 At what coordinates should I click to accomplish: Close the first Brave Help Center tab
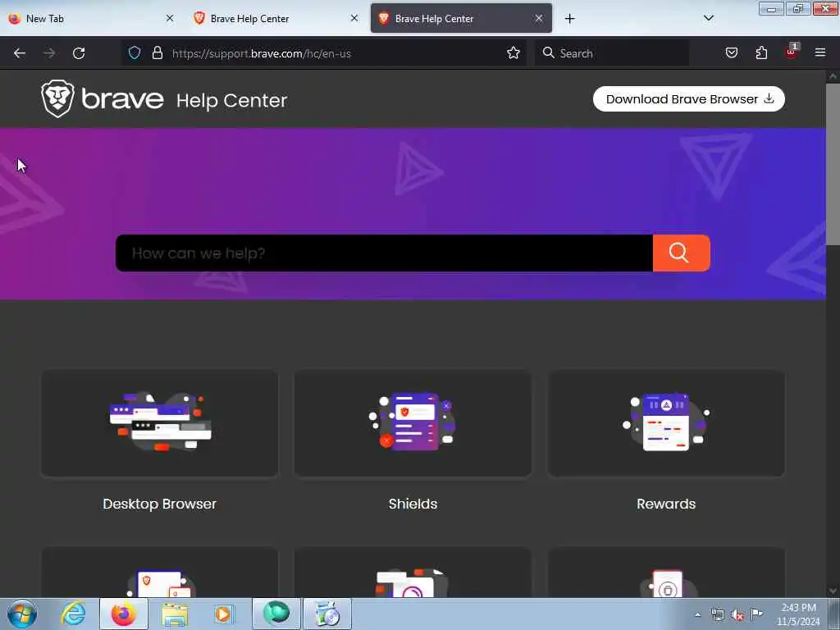tap(354, 18)
